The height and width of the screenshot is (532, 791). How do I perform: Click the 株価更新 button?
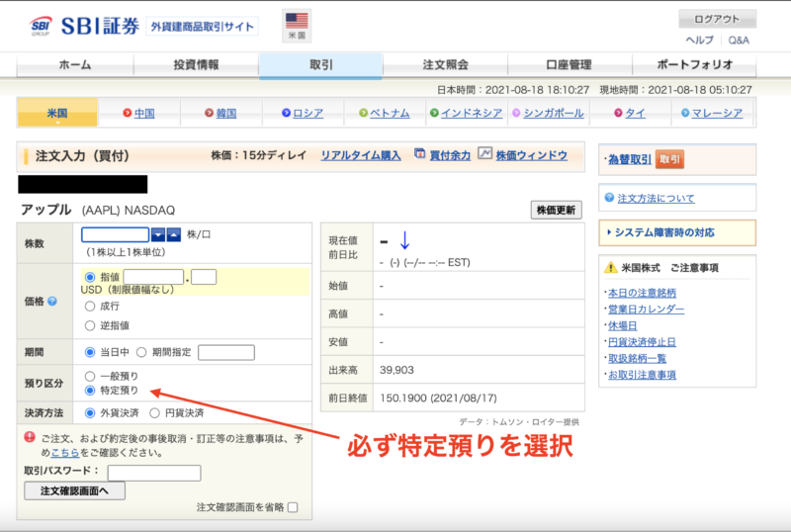(x=557, y=210)
